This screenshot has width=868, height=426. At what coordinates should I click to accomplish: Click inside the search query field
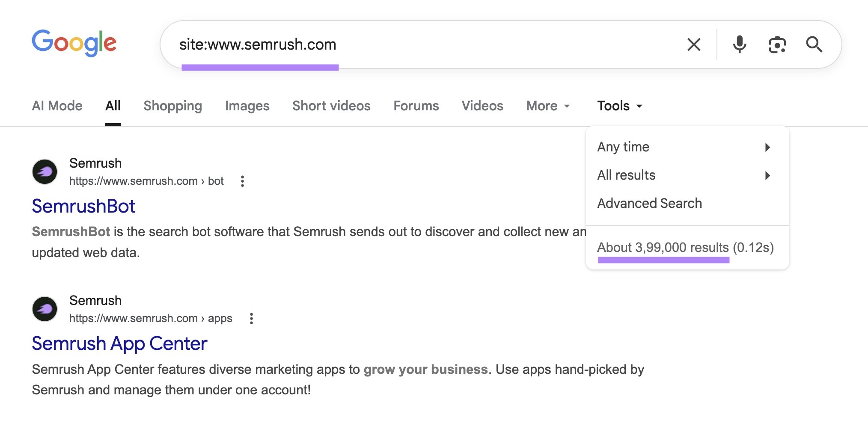coord(385,44)
